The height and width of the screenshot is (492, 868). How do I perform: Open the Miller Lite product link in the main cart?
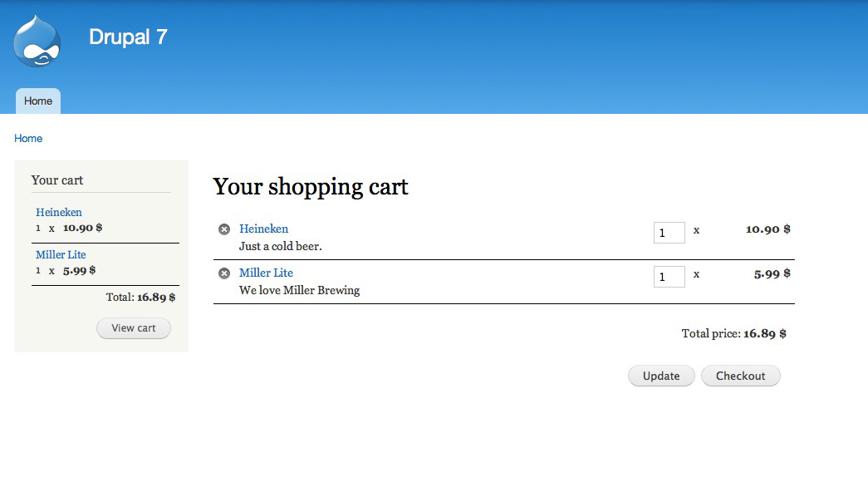pos(266,273)
